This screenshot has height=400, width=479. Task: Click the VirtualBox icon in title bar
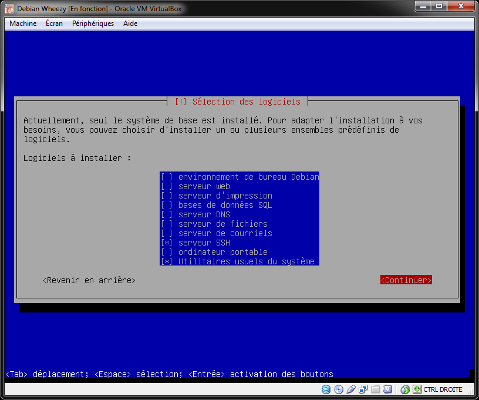(x=10, y=9)
